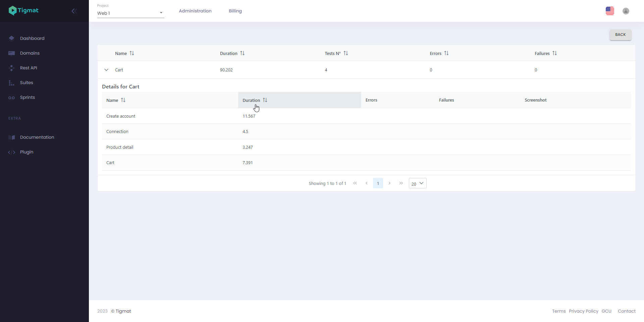The width and height of the screenshot is (644, 322).
Task: Select page 1 in pagination
Action: pos(378,183)
